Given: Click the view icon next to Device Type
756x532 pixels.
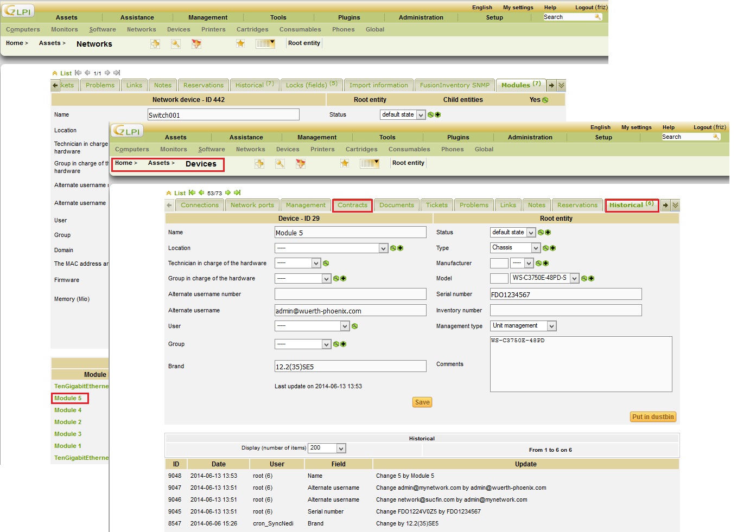Looking at the screenshot, I should (x=546, y=248).
